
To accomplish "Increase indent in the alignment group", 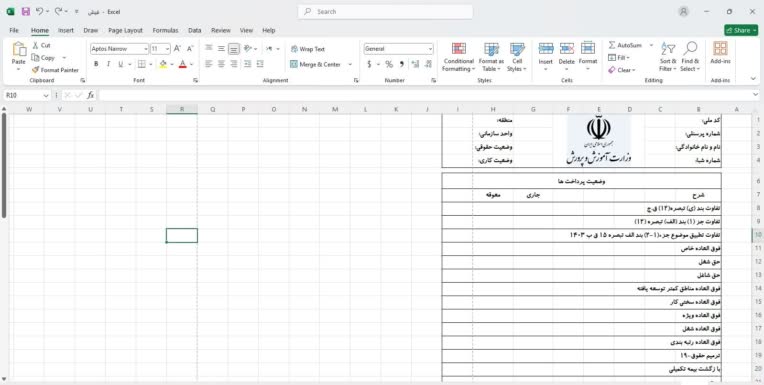I will pyautogui.click(x=260, y=64).
